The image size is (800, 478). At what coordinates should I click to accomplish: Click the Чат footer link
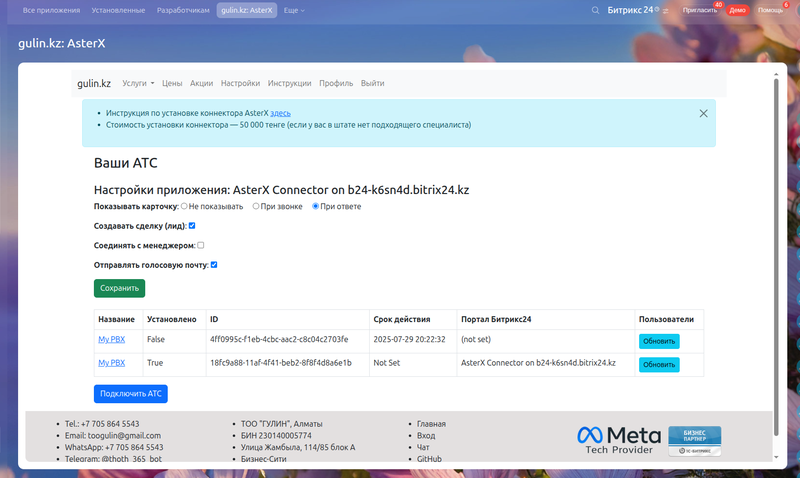[423, 447]
